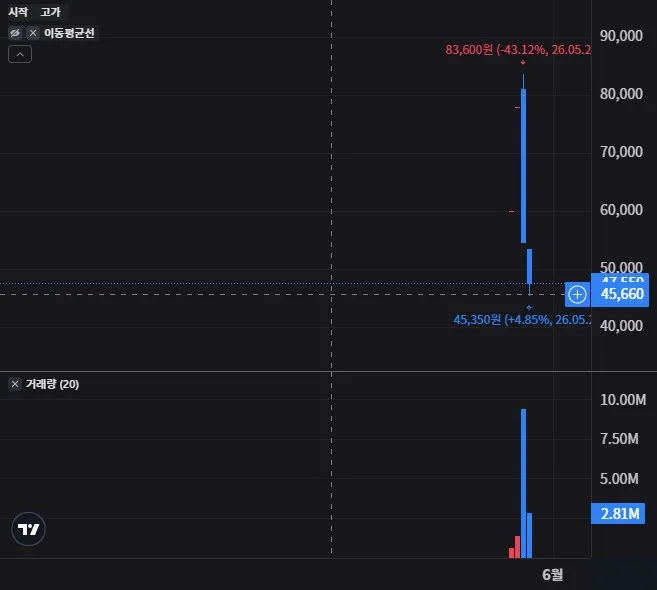
Task: Click the 70,000 price axis label
Action: click(621, 152)
